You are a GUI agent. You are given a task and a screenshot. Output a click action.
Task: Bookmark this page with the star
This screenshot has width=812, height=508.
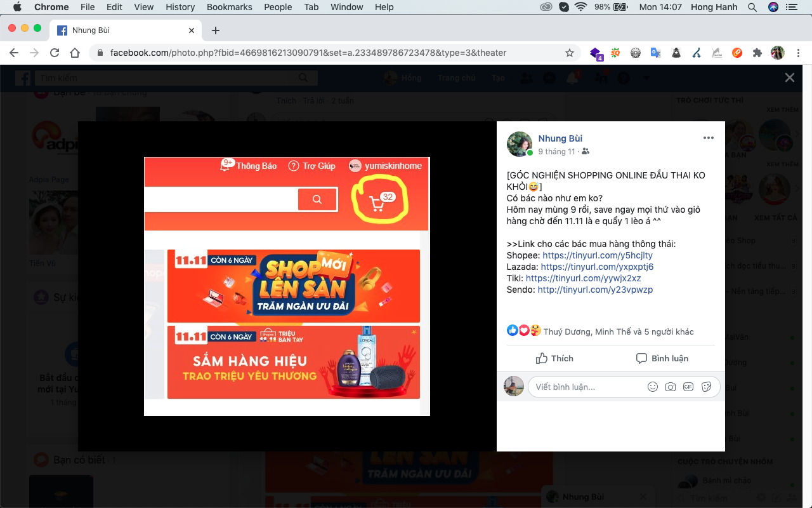point(570,53)
